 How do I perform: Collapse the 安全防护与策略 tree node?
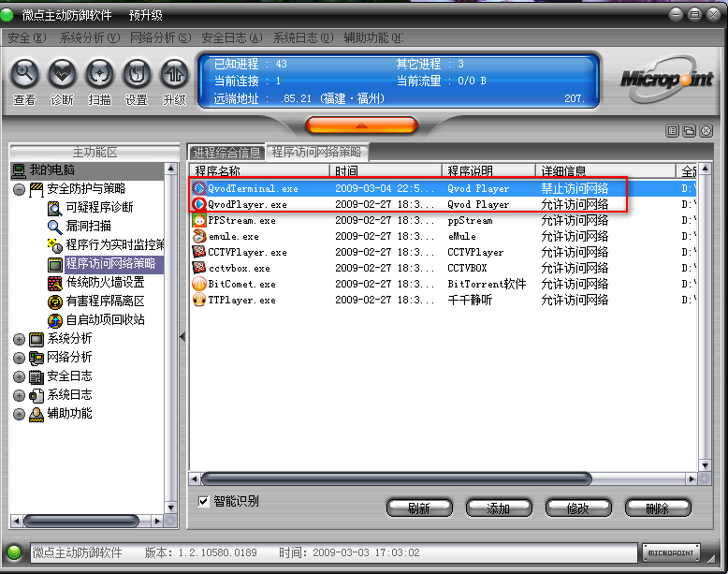[x=19, y=189]
